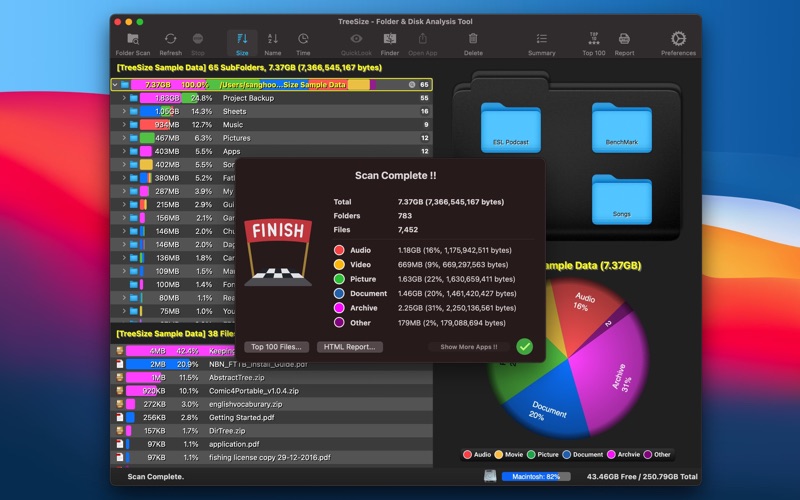Click the Picture green dot in dialog
Image resolution: width=800 pixels, height=500 pixels.
pos(339,279)
